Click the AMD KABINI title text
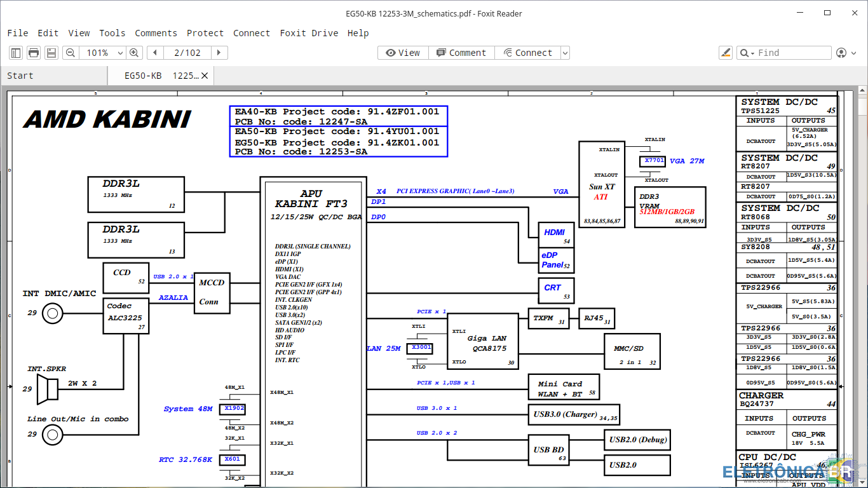 107,119
